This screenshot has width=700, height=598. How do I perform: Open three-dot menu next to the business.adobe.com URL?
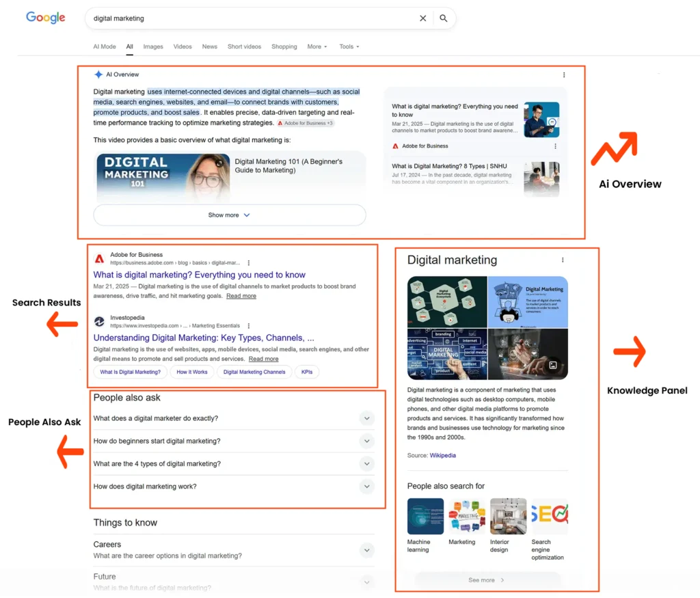(x=249, y=263)
